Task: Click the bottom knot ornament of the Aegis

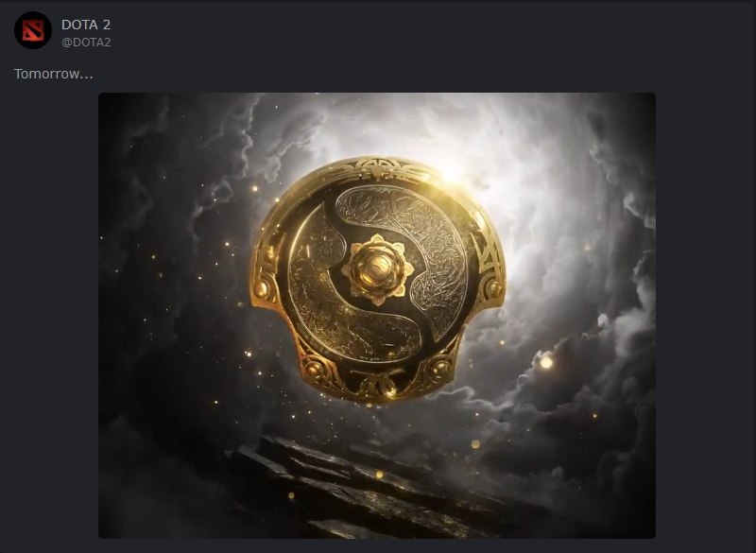Action: 379,386
